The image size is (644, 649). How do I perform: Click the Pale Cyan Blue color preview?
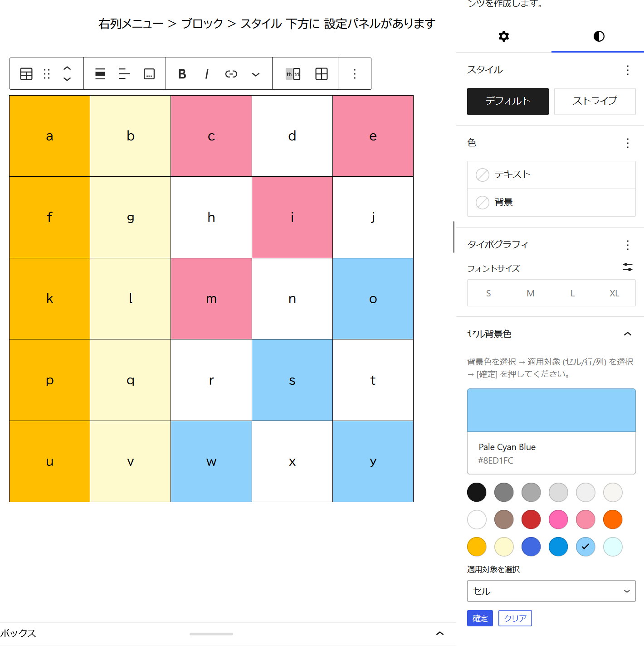coord(551,410)
